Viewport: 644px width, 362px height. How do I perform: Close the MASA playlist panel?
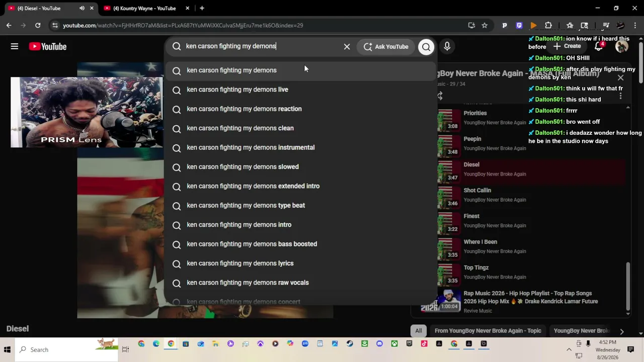[620, 77]
